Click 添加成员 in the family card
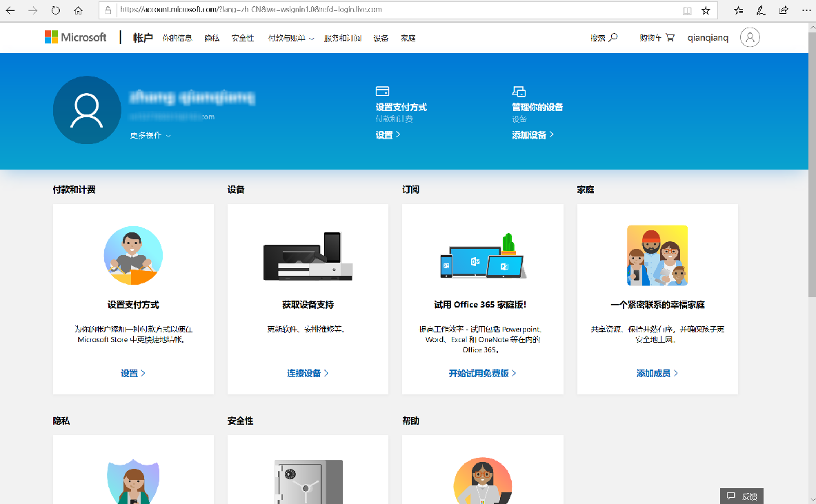 coord(654,372)
